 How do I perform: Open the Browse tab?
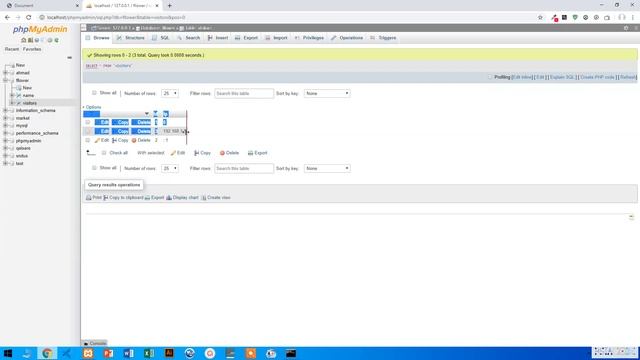coord(98,38)
